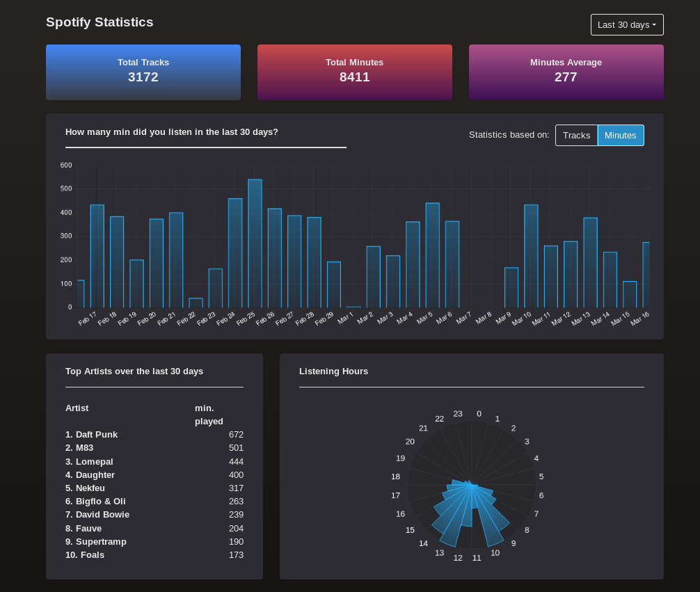Switch statistics view to Tracks
The width and height of the screenshot is (700, 592).
576,135
